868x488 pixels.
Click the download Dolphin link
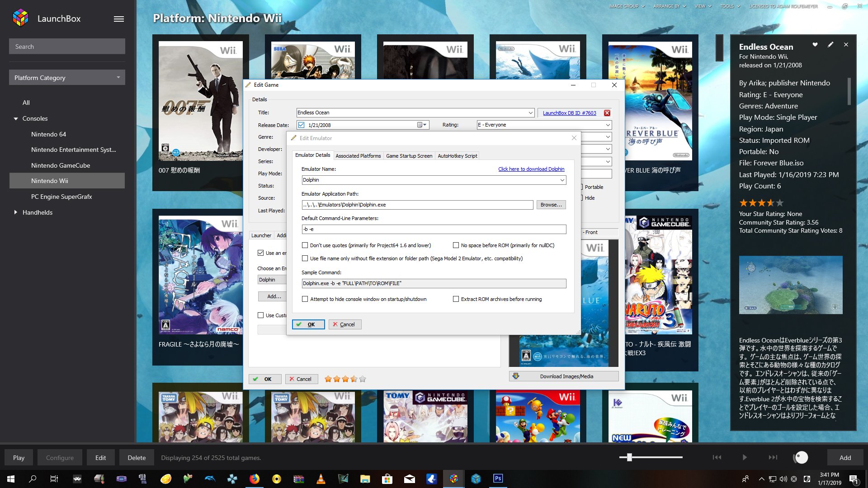coord(531,169)
